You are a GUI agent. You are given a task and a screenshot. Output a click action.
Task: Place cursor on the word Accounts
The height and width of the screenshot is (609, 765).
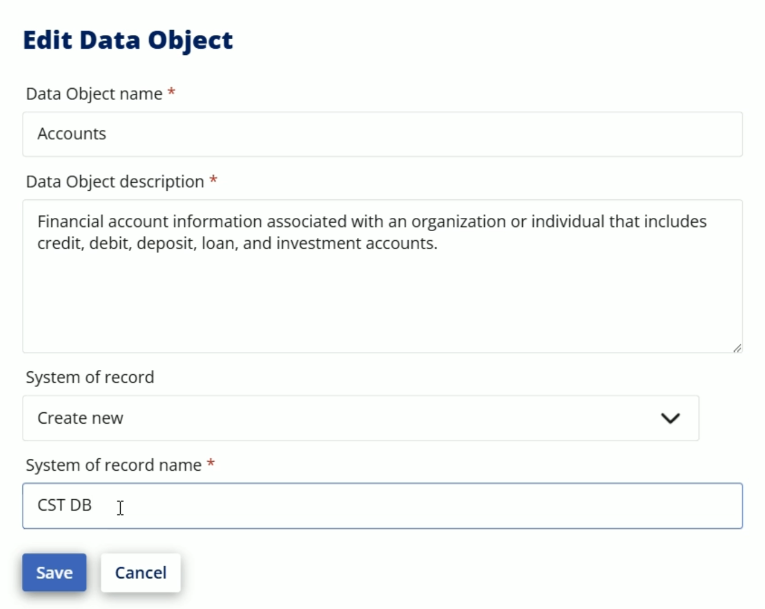(x=72, y=134)
